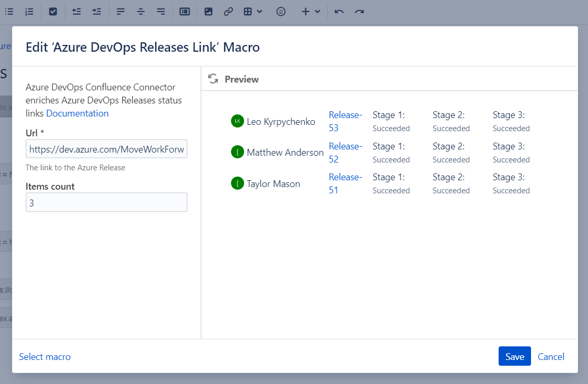
Task: Insert a task checkbox item
Action: tap(53, 11)
